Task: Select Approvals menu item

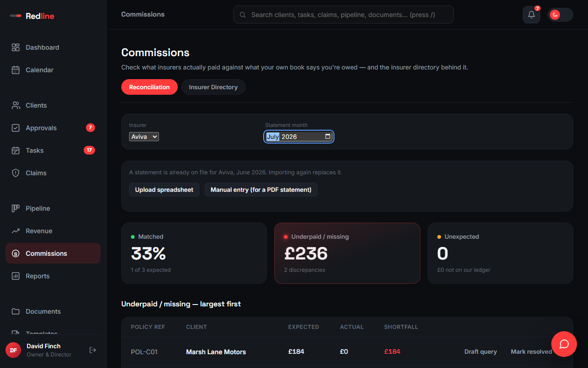Action: pyautogui.click(x=53, y=128)
